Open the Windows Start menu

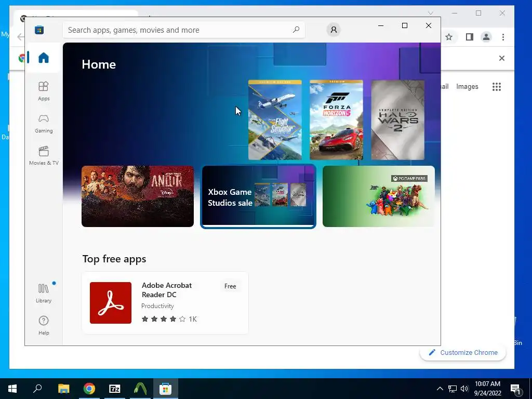pos(12,389)
